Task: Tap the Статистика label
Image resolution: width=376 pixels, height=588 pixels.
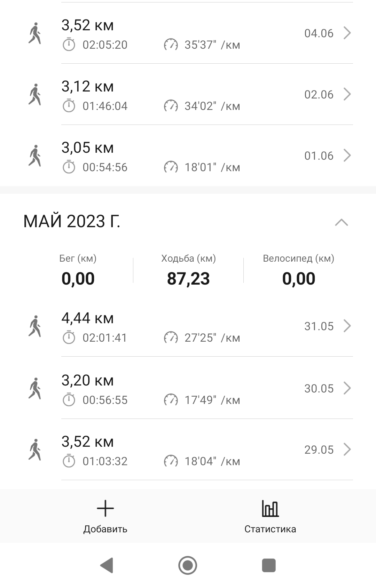Action: [x=270, y=529]
